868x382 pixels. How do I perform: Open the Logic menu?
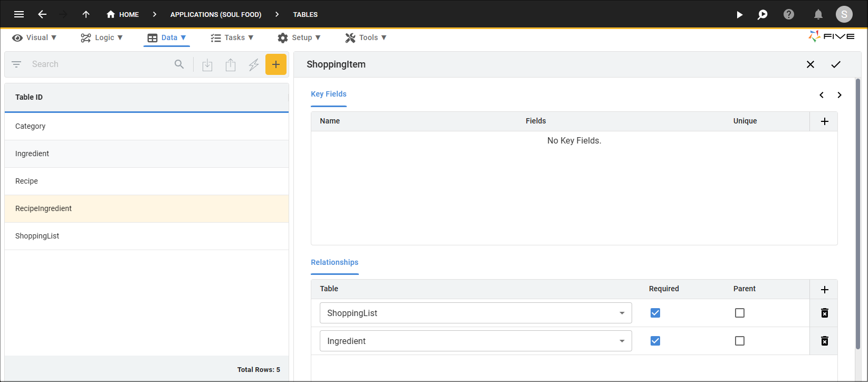click(x=102, y=37)
